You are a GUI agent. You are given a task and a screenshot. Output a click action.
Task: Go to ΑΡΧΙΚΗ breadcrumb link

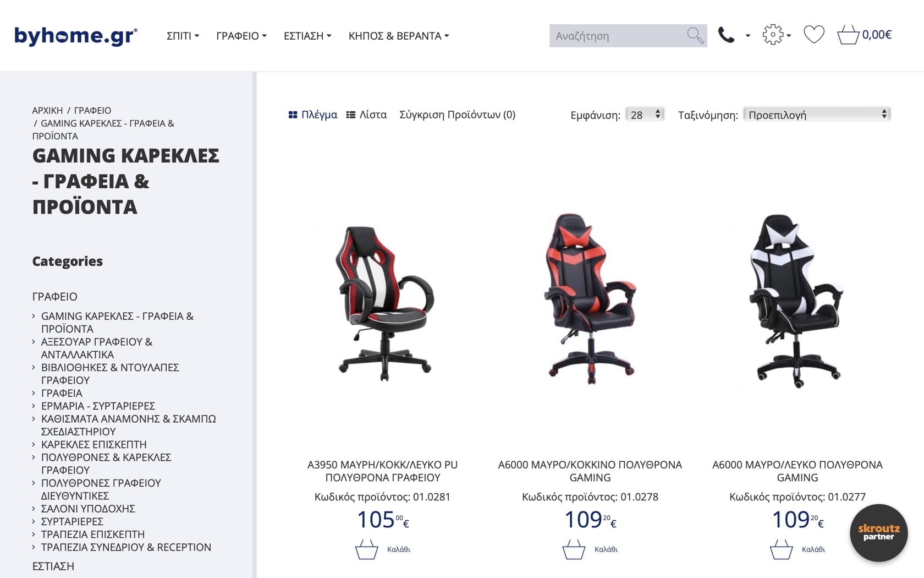[x=47, y=110]
